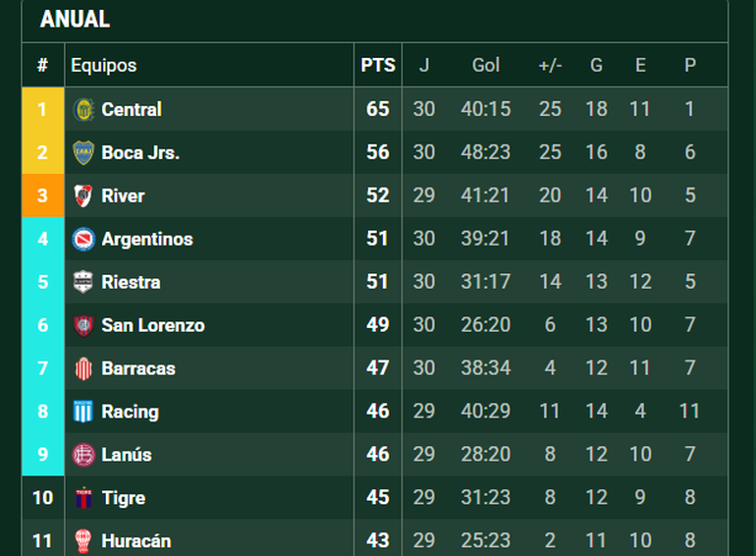Click the PTS column header
The image size is (756, 556).
378,66
